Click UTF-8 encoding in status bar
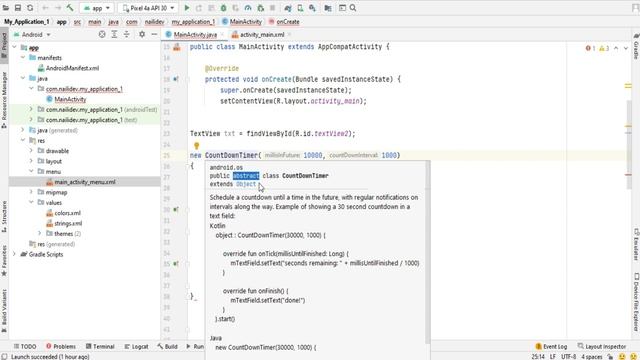Screen dimensions: 640x360 pos(569,357)
